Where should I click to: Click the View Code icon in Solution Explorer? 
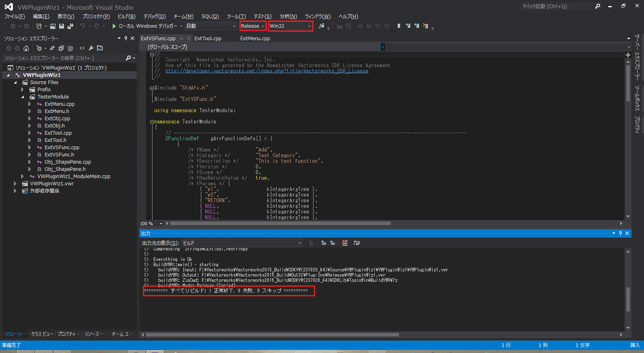[82, 48]
